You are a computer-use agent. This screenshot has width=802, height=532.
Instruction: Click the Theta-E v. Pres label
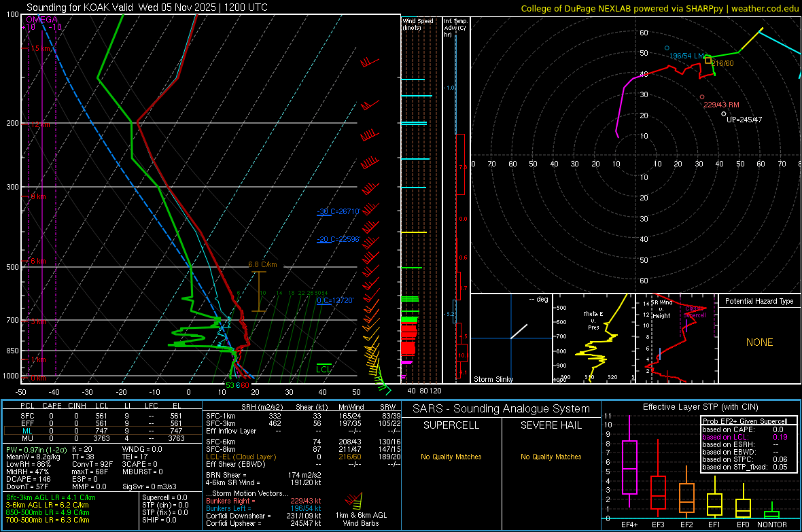tap(593, 320)
